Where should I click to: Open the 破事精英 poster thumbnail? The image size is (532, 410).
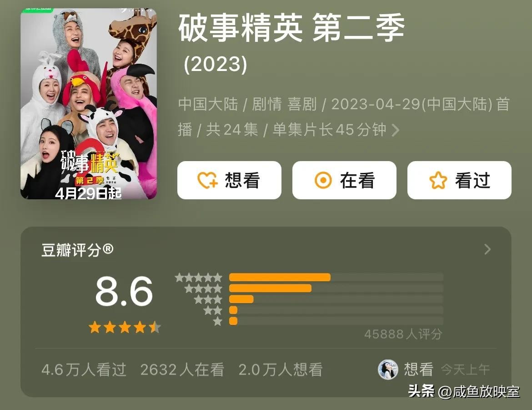click(89, 104)
